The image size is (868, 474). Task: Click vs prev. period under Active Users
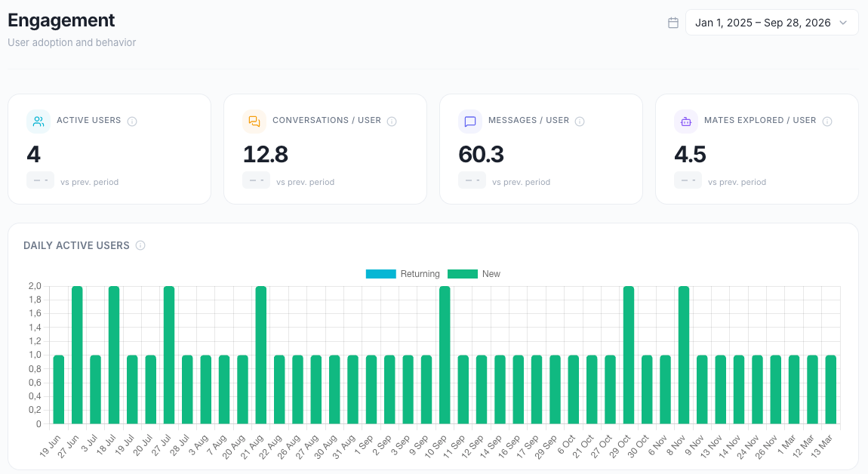click(x=90, y=182)
